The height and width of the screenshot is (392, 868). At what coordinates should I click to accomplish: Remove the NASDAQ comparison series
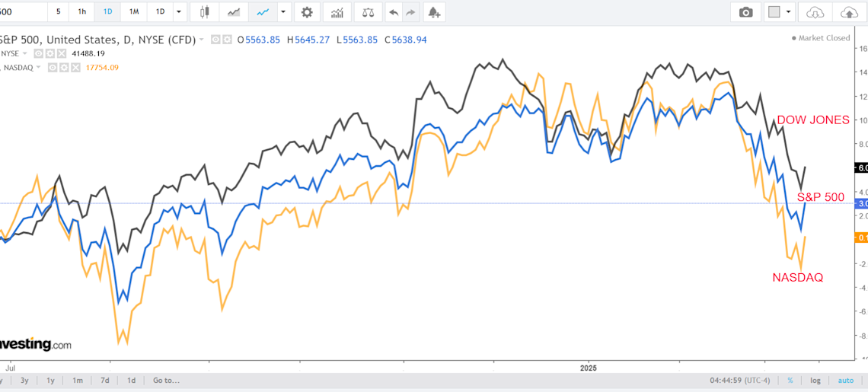75,68
